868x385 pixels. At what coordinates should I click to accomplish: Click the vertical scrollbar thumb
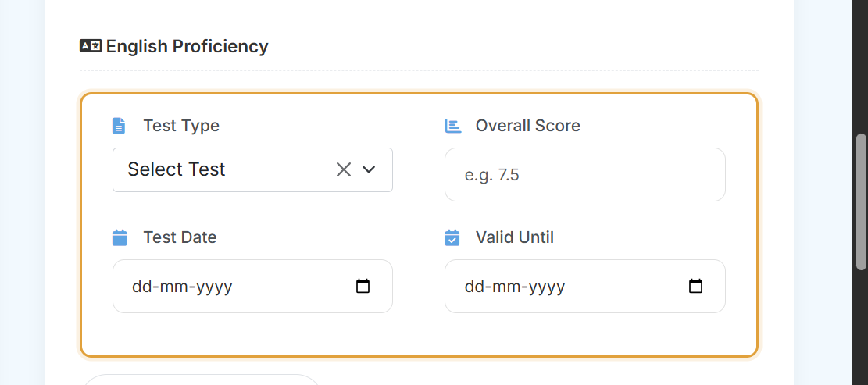[x=861, y=202]
